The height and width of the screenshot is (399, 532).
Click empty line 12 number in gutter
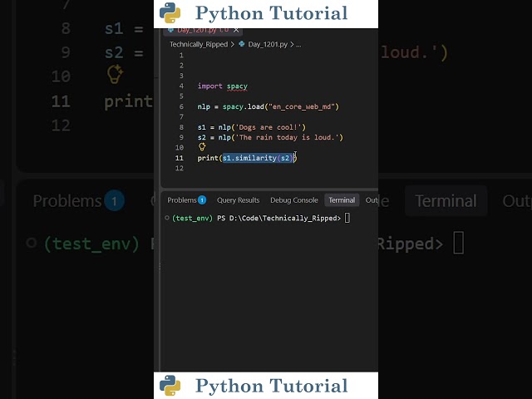(x=180, y=168)
